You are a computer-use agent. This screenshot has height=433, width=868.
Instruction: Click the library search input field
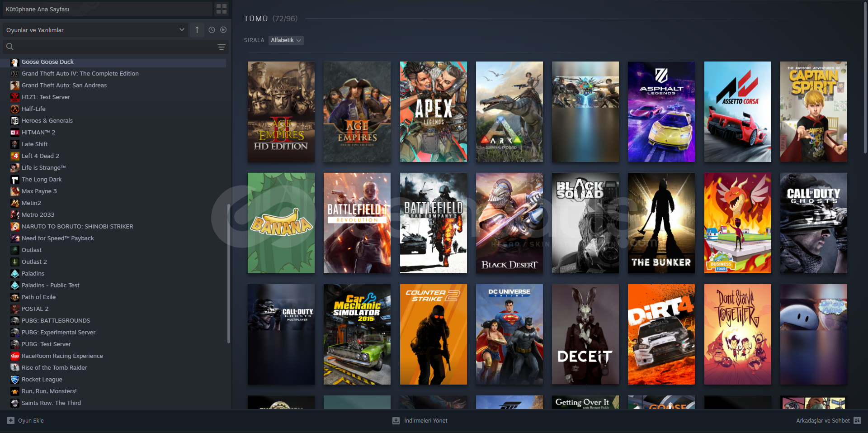[115, 47]
